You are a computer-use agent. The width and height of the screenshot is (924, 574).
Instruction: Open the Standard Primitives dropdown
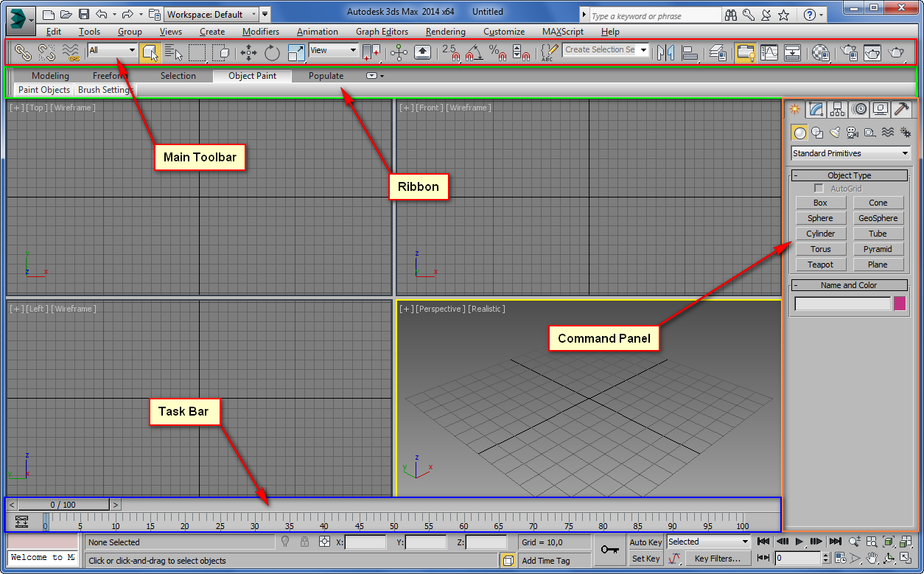[x=851, y=153]
